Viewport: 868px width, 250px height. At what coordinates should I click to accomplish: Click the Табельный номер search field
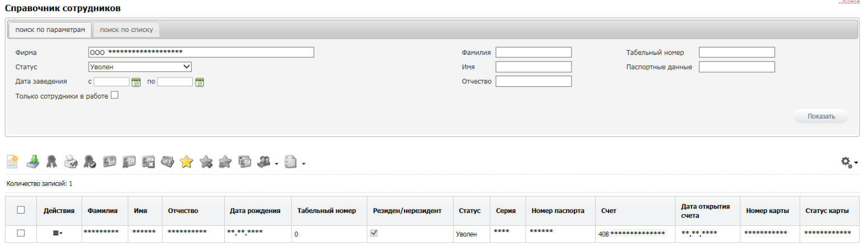[737, 52]
